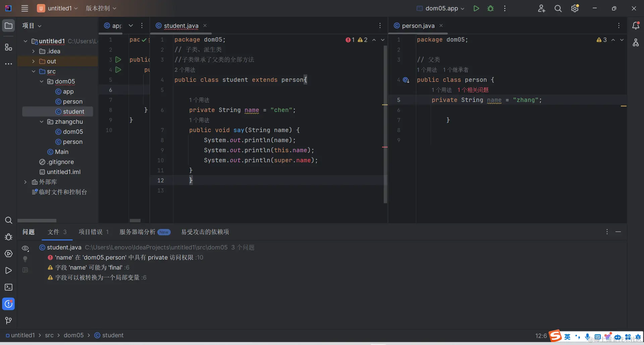Open the Debug tool window in left sidebar
The image size is (644, 345).
pyautogui.click(x=8, y=237)
